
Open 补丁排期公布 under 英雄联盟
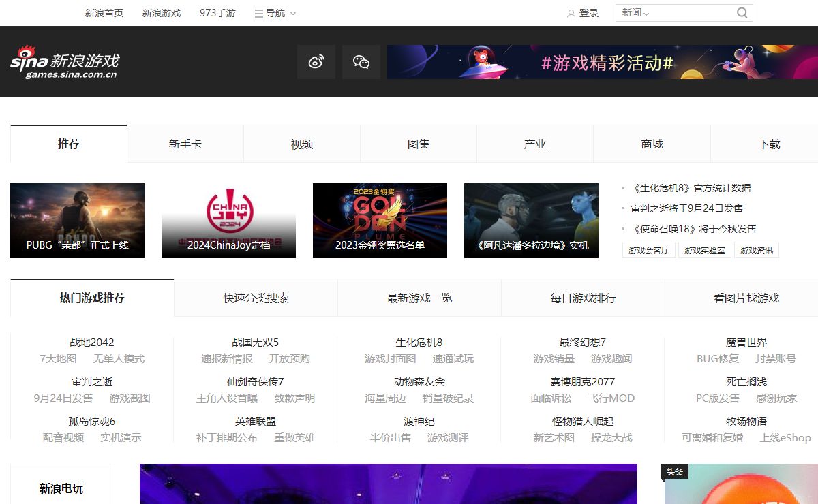(227, 437)
